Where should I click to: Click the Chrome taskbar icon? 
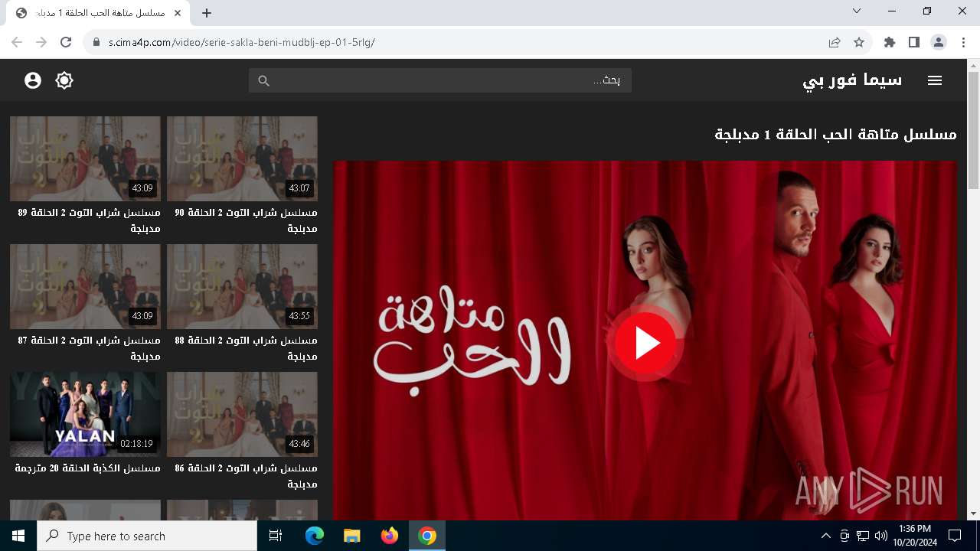427,536
